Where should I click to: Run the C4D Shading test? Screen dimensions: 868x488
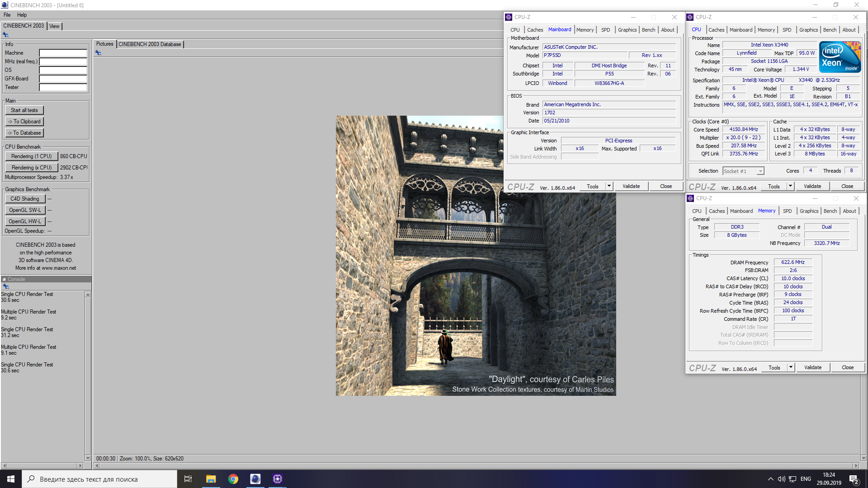pyautogui.click(x=25, y=199)
